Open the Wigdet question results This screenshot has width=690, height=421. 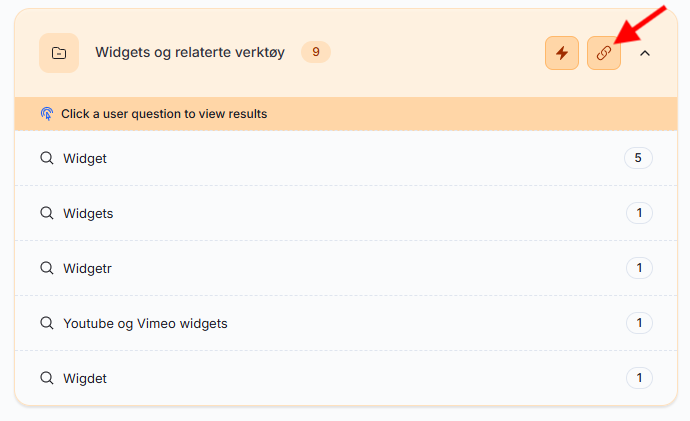(85, 378)
